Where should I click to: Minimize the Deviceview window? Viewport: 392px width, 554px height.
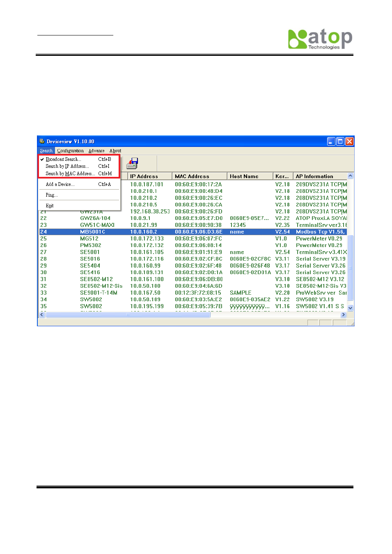click(331, 141)
